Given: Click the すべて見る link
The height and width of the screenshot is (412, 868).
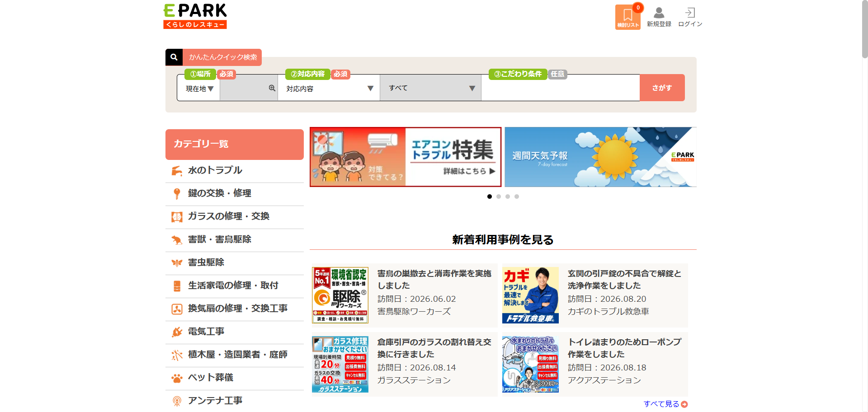Looking at the screenshot, I should coord(665,404).
